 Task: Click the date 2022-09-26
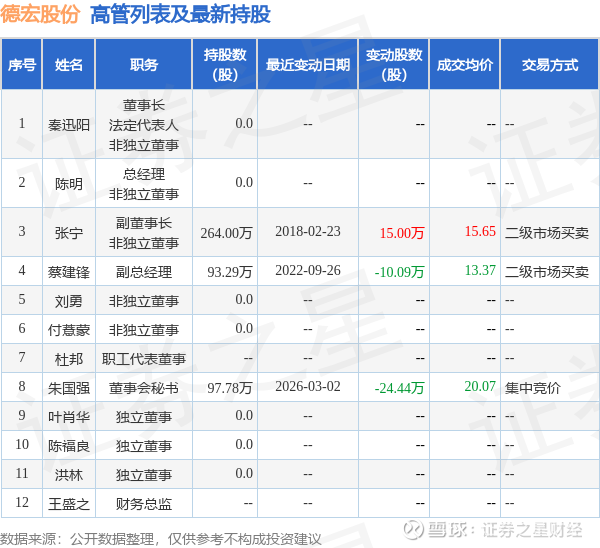tap(308, 271)
